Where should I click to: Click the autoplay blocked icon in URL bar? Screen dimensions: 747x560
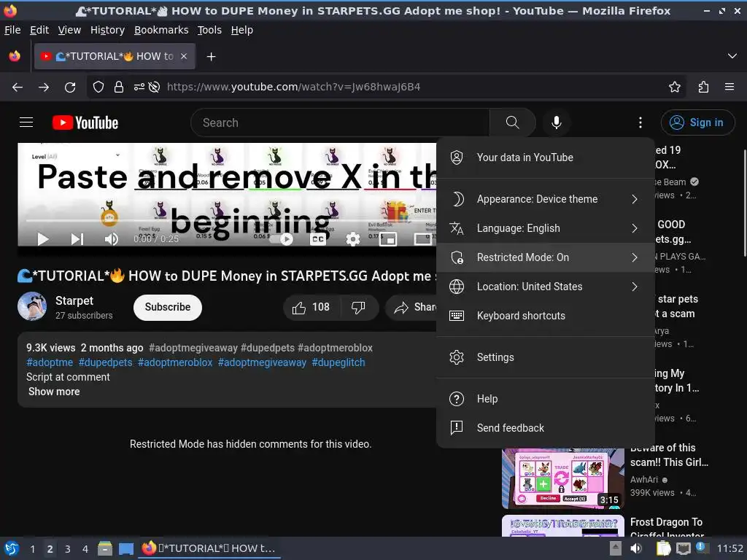click(154, 87)
